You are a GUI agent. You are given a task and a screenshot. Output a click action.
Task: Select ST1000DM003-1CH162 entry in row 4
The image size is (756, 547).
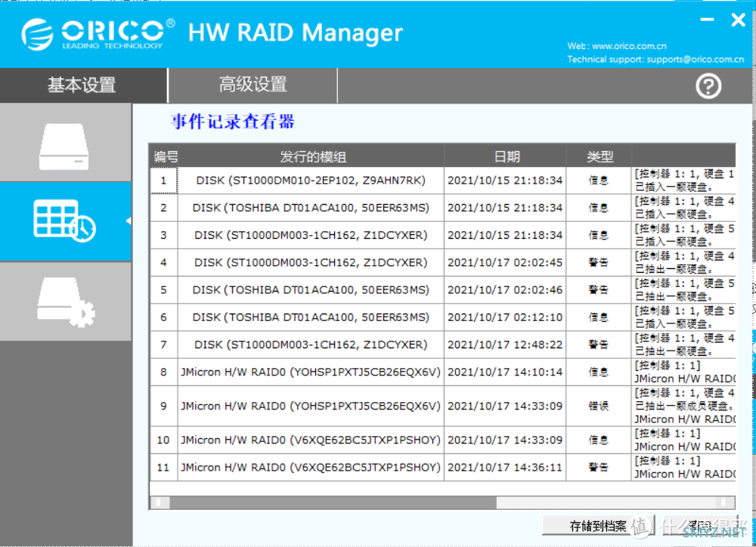coord(311,263)
